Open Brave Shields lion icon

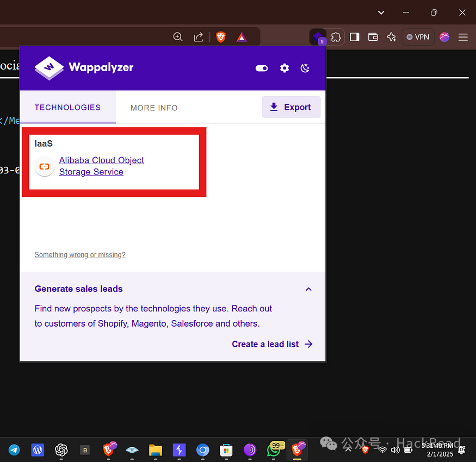pyautogui.click(x=221, y=37)
